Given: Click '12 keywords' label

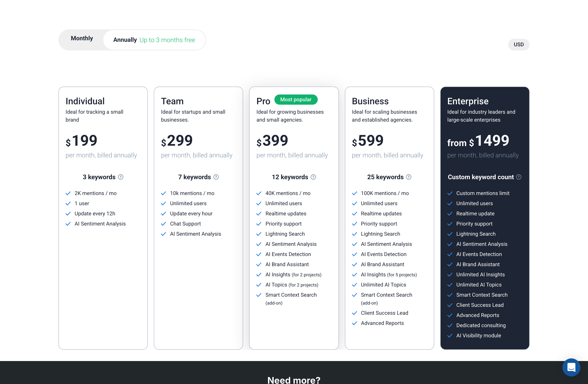Looking at the screenshot, I should pyautogui.click(x=290, y=177).
